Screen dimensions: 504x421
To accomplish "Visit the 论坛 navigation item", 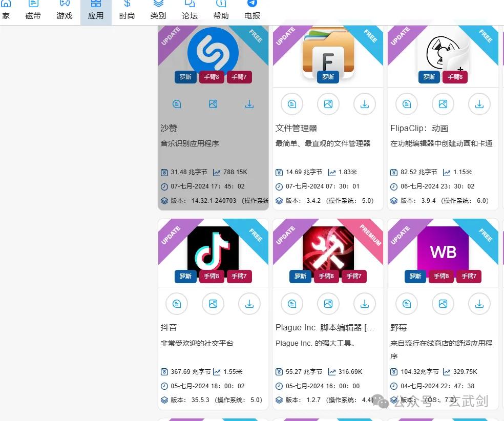I will (190, 11).
